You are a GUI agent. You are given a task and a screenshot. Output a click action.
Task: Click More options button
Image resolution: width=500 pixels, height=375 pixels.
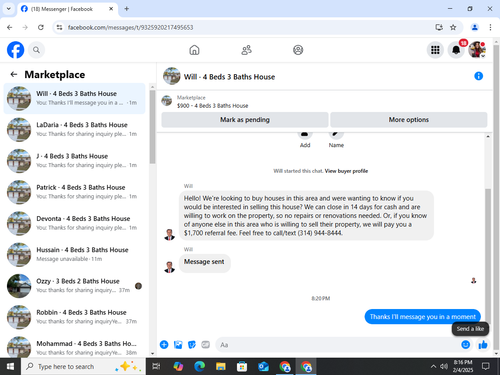[409, 120]
